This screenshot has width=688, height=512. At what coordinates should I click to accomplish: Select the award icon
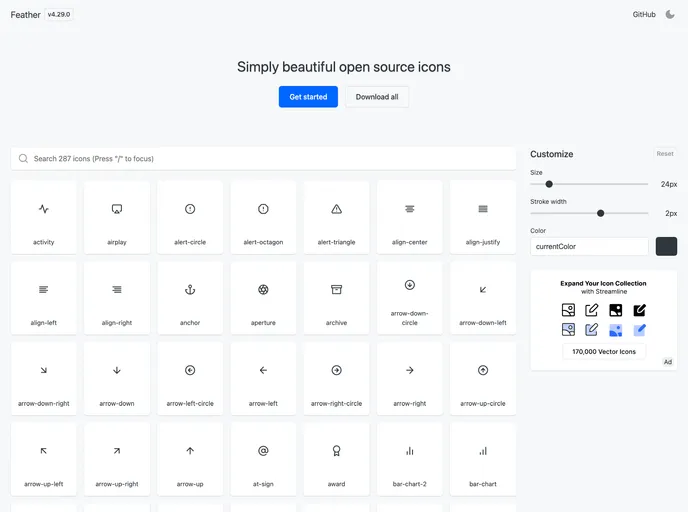pyautogui.click(x=336, y=459)
